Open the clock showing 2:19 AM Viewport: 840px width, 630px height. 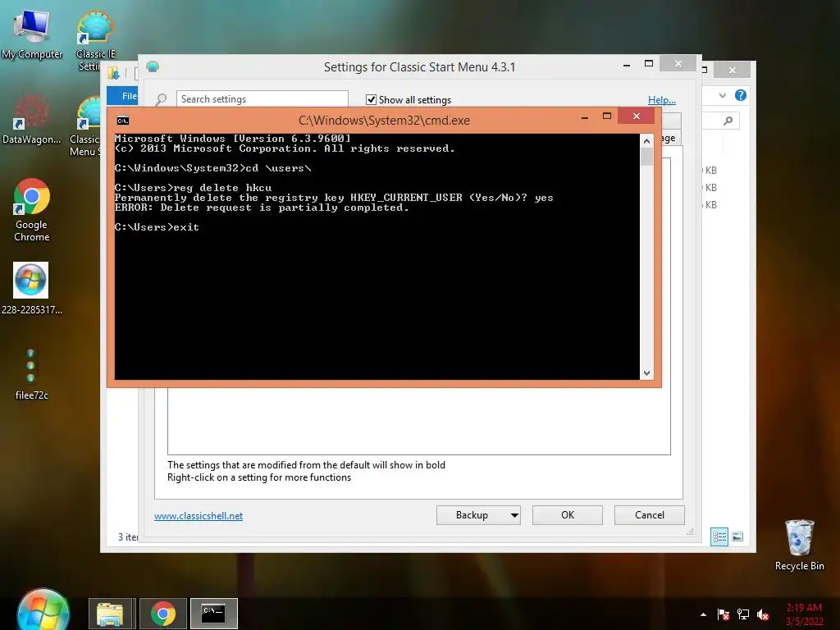pos(804,614)
